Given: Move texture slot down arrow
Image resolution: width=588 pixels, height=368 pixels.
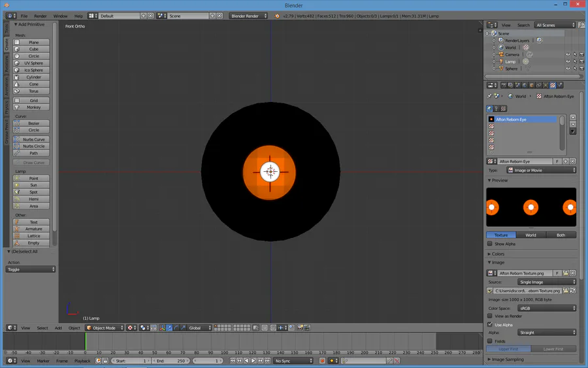Looking at the screenshot, I should pyautogui.click(x=572, y=124).
